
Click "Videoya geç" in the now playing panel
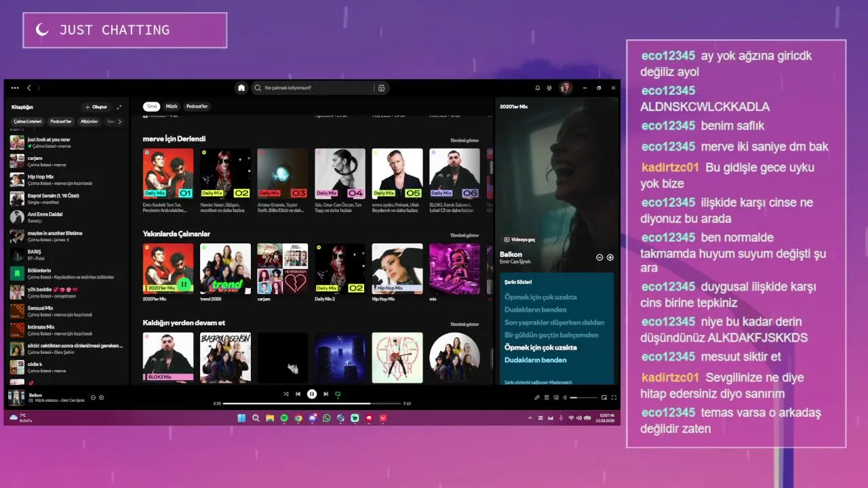coord(519,240)
